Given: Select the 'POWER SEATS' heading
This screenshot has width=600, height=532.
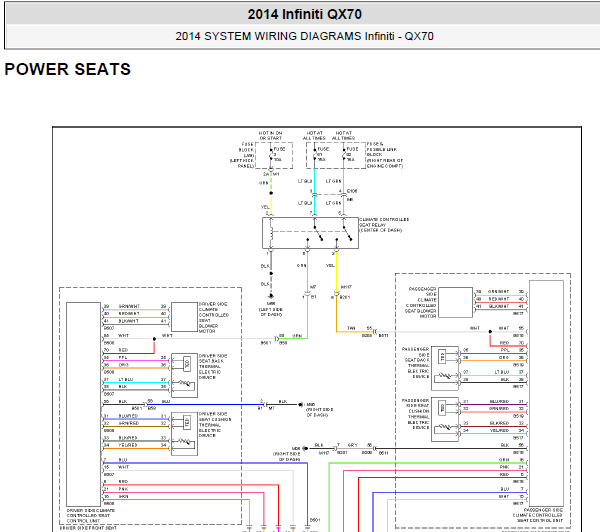Looking at the screenshot, I should [x=68, y=69].
